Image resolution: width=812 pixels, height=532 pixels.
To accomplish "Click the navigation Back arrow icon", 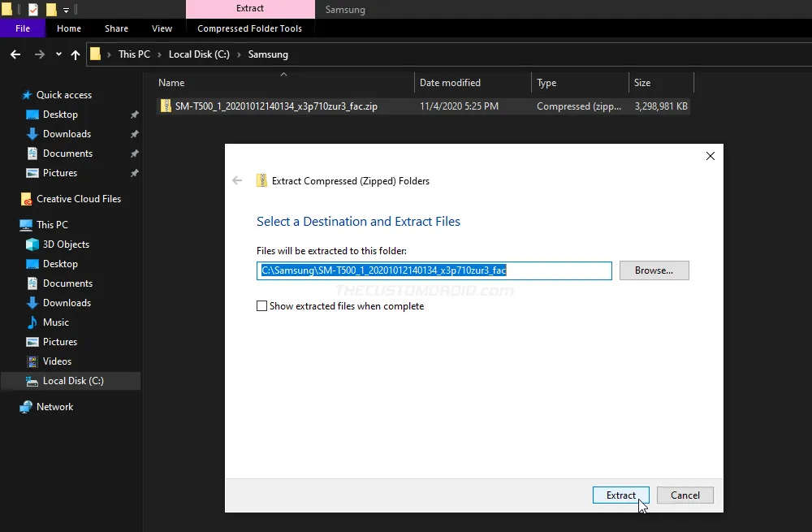I will pyautogui.click(x=15, y=54).
